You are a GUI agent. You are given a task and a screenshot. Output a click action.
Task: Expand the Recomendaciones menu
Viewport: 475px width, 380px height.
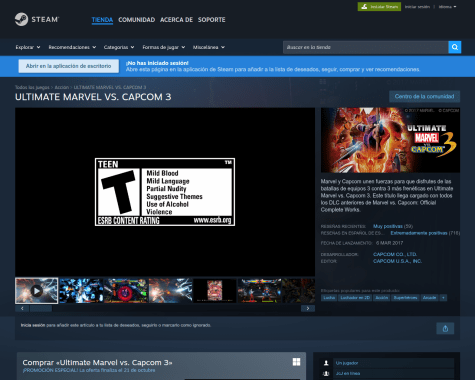(x=72, y=47)
